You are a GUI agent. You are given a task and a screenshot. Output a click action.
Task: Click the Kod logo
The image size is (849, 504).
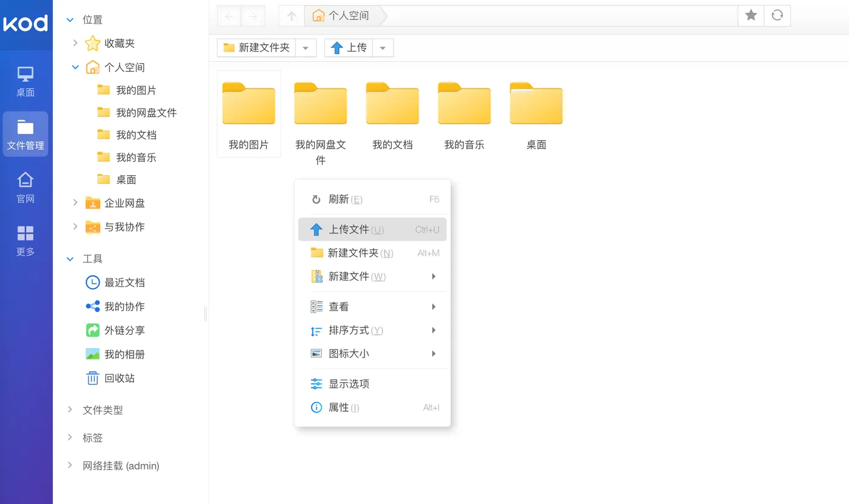pyautogui.click(x=25, y=24)
